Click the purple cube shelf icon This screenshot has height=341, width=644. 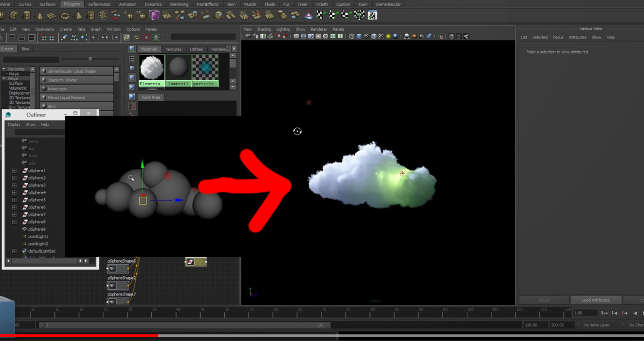(154, 15)
